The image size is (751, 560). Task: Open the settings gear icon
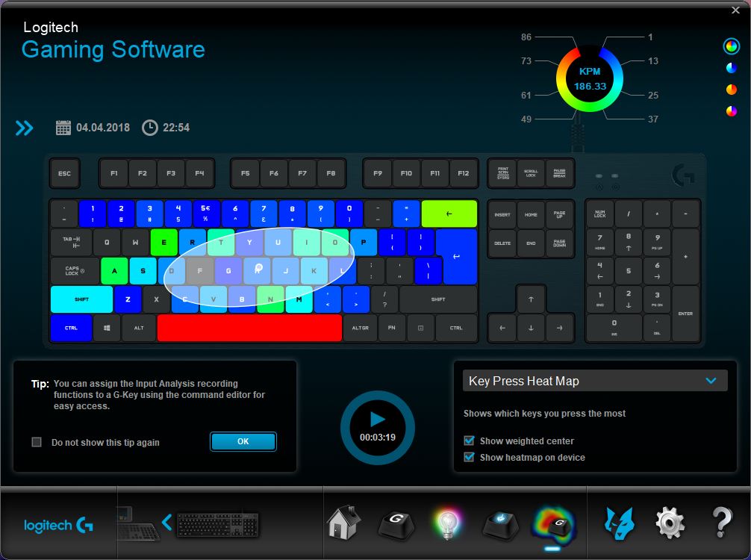[x=670, y=523]
